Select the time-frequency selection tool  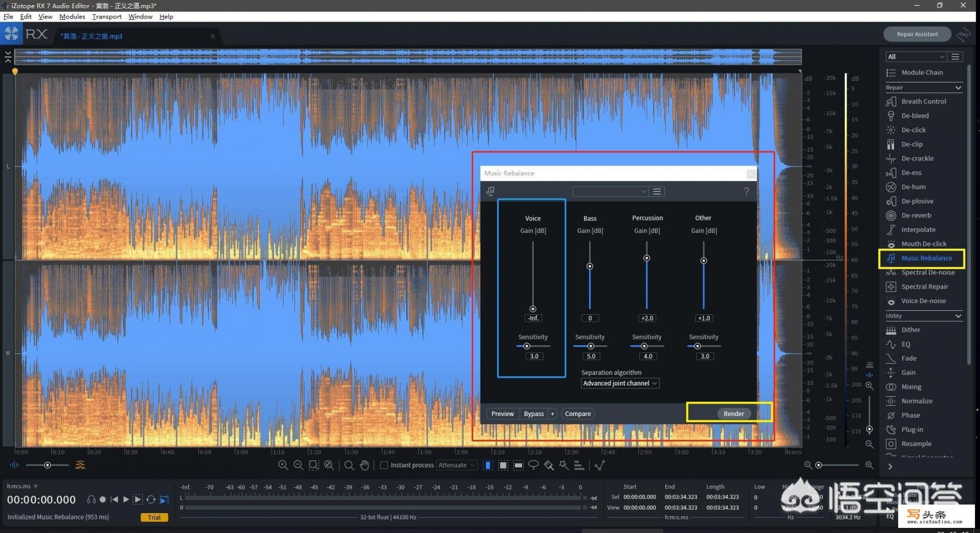pyautogui.click(x=503, y=465)
